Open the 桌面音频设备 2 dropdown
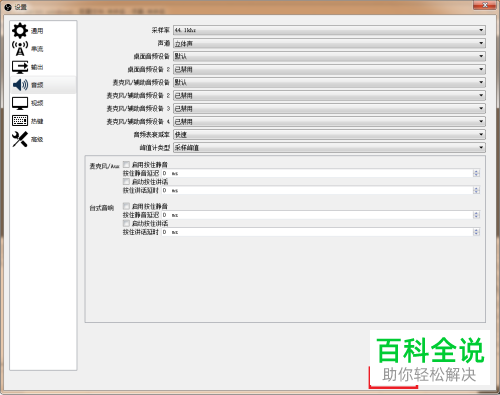This screenshot has height=395, width=500. [329, 69]
